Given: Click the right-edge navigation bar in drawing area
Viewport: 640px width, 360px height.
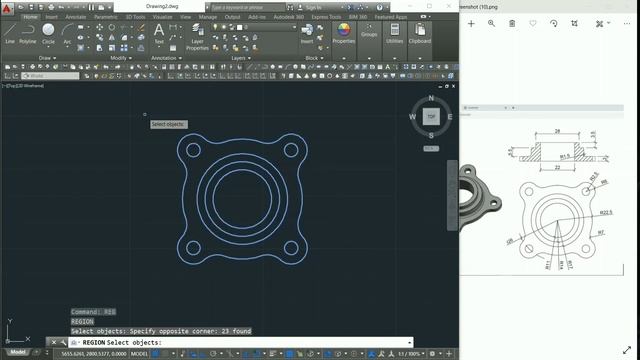Looking at the screenshot, I should pyautogui.click(x=452, y=195).
